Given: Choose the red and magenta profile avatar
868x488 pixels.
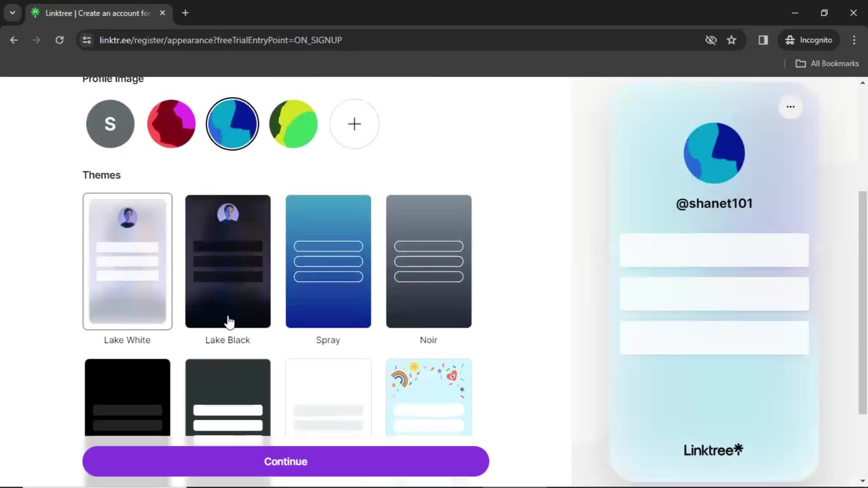Looking at the screenshot, I should pyautogui.click(x=171, y=124).
